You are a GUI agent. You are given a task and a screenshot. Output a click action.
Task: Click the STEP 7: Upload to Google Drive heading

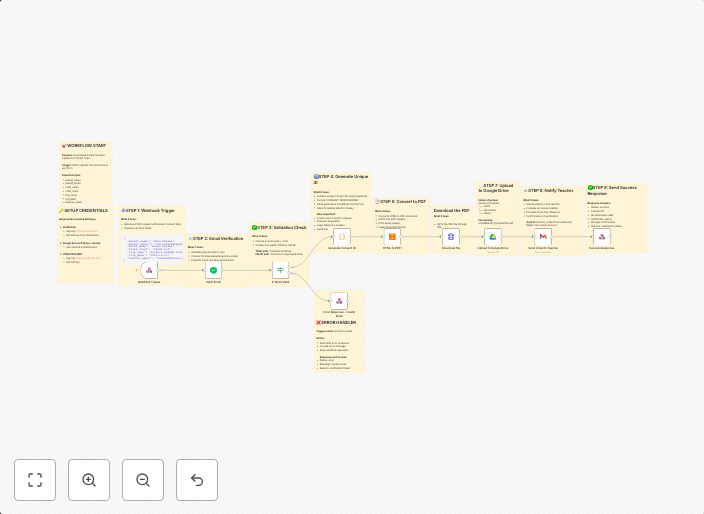496,188
